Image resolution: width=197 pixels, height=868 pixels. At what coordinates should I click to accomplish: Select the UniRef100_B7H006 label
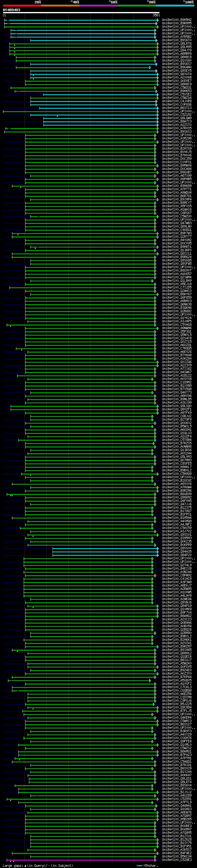click(x=177, y=155)
